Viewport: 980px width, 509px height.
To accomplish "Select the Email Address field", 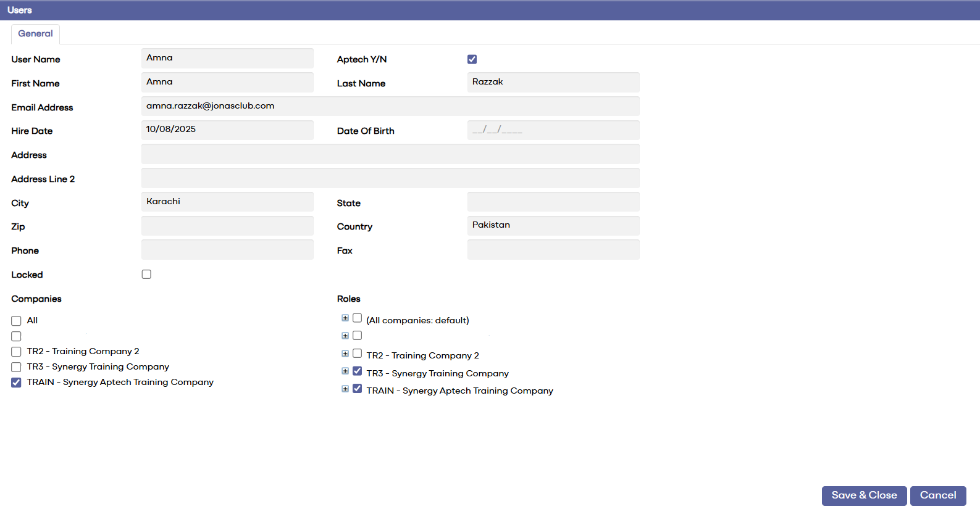I will (x=390, y=106).
